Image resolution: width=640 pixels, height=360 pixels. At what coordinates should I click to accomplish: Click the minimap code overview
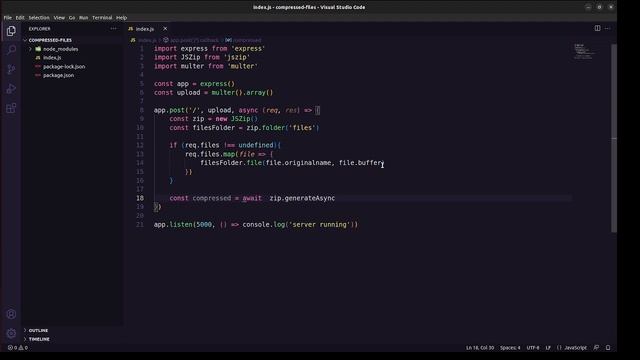[584, 51]
